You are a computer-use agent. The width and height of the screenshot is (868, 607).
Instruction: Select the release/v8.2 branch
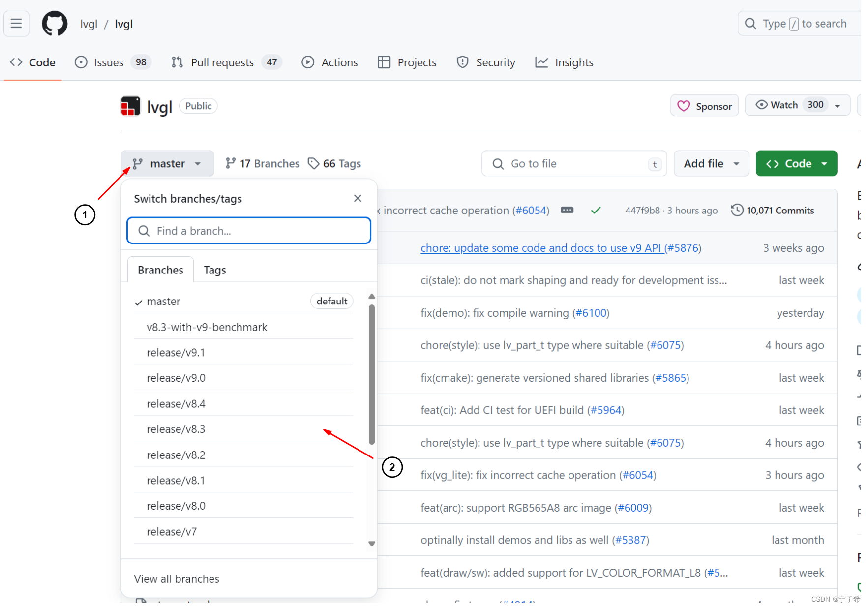point(243,455)
